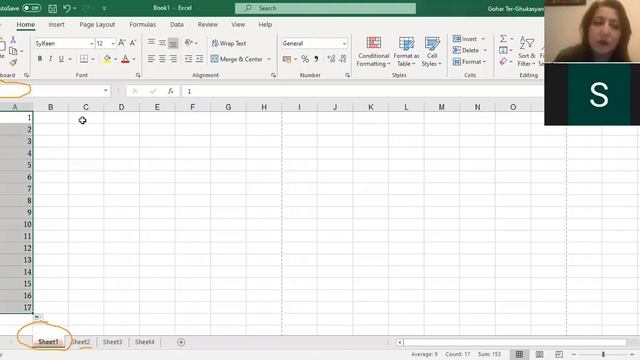Toggle the AutoSave switch
Image resolution: width=640 pixels, height=360 pixels.
click(x=31, y=8)
